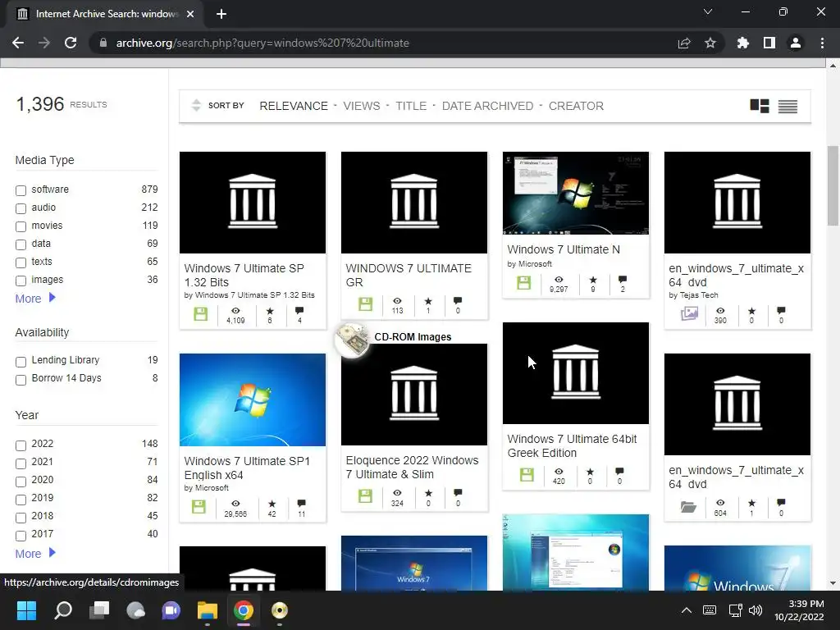Check the data media type filter
Viewport: 840px width, 630px height.
pyautogui.click(x=21, y=244)
